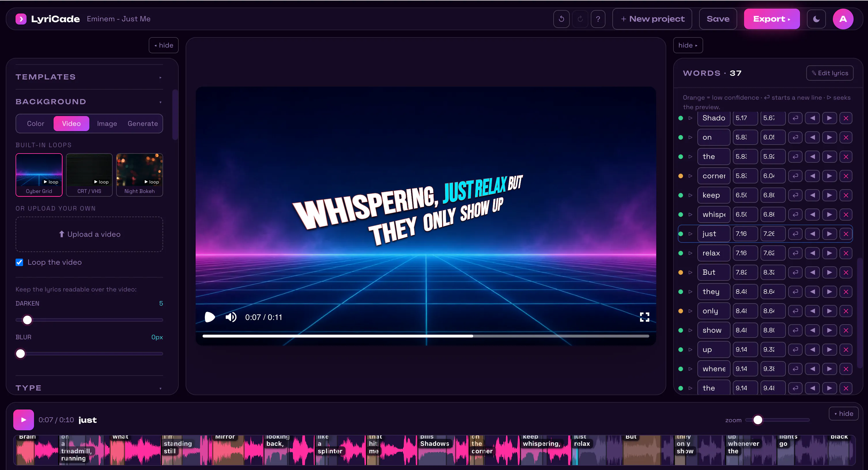Toggle dark mode moon icon
Screen dimensions: 868x470
click(x=816, y=19)
